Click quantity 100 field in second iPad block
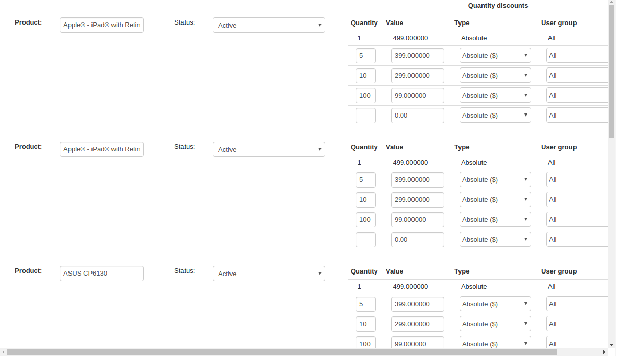Viewport: 620px width, 364px height. click(x=365, y=219)
